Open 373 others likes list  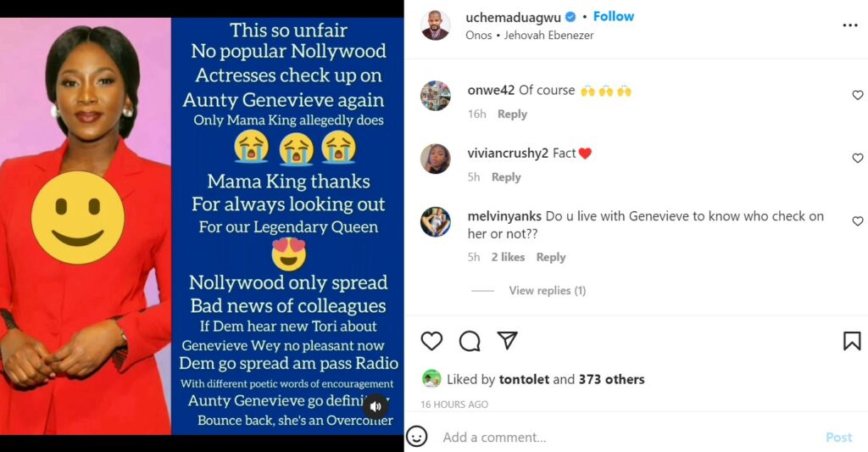612,379
